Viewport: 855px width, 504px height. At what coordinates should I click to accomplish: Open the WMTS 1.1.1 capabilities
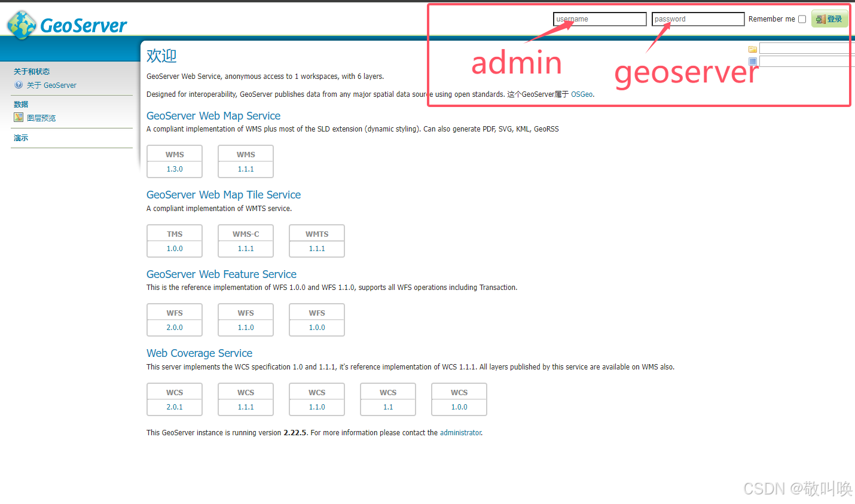tap(316, 248)
